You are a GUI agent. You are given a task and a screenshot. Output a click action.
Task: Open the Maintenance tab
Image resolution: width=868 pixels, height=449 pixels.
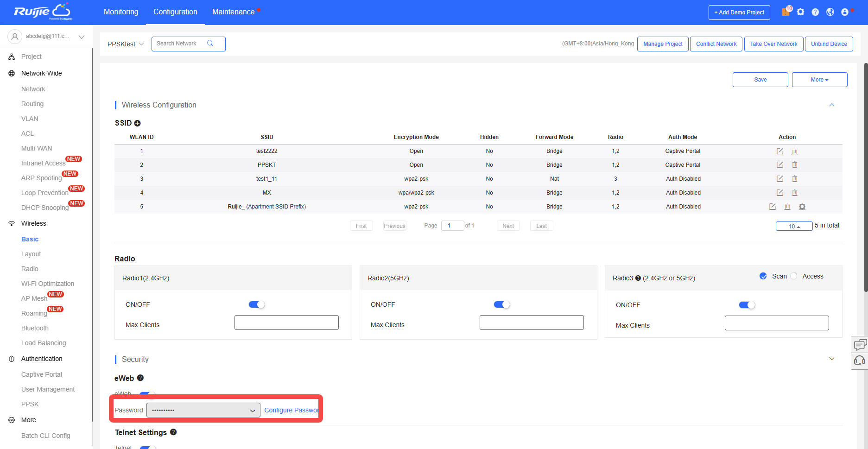(233, 12)
